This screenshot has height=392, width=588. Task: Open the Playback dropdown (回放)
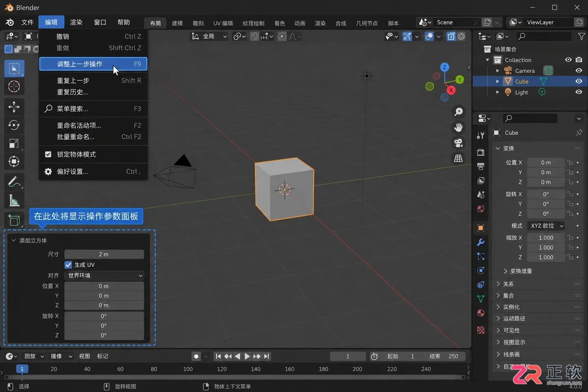pos(34,356)
